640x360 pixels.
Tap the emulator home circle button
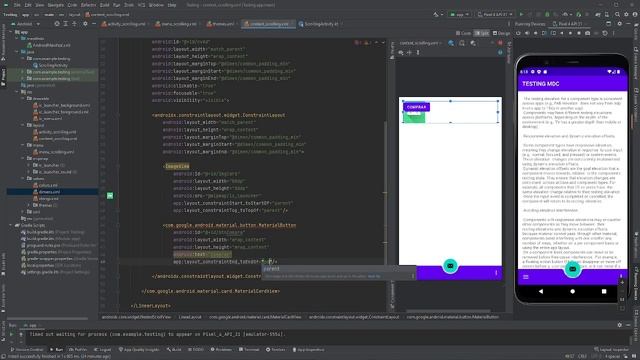572,291
